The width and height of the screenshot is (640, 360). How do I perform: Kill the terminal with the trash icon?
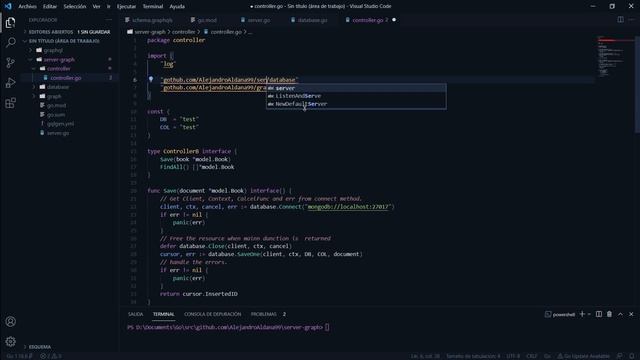609,314
